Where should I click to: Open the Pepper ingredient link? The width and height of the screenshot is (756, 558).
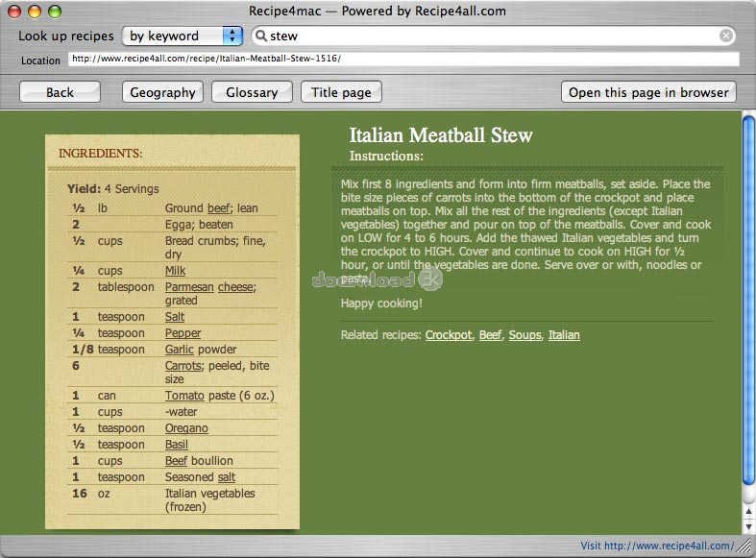pos(183,333)
